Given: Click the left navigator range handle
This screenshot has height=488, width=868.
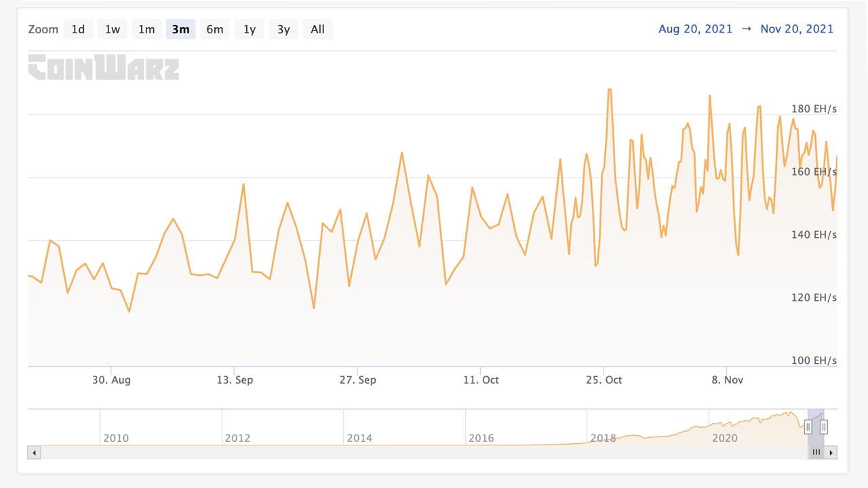Looking at the screenshot, I should click(x=808, y=427).
